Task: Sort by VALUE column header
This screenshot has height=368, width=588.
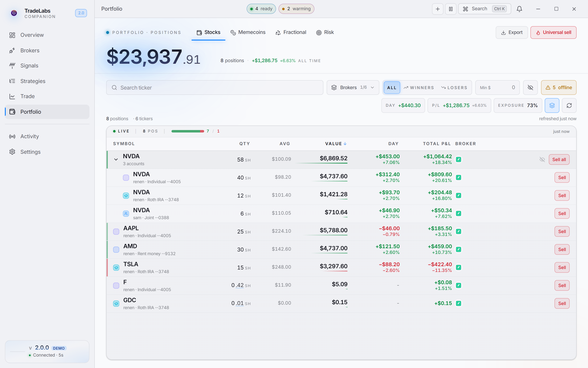Action: [336, 144]
